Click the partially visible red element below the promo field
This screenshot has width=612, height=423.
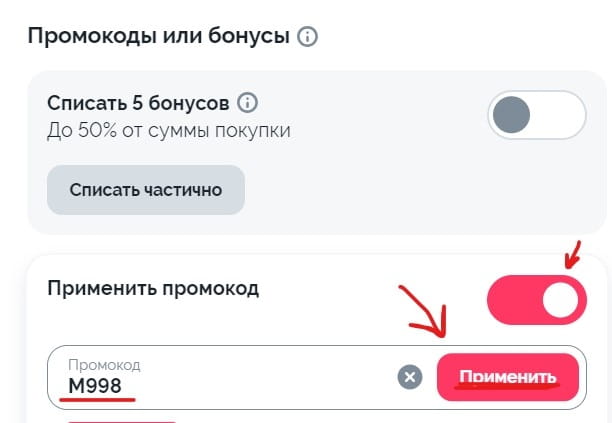[x=122, y=421]
